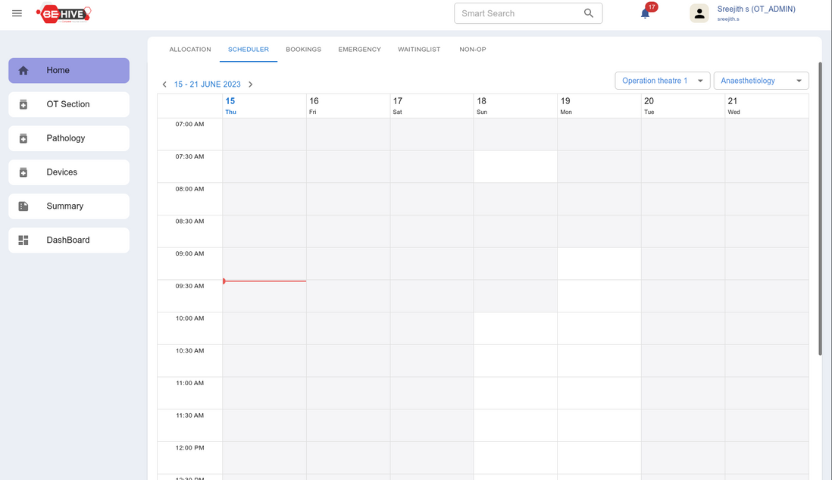
Task: Select Sunday 18 slot at 07:30 AM
Action: click(515, 167)
